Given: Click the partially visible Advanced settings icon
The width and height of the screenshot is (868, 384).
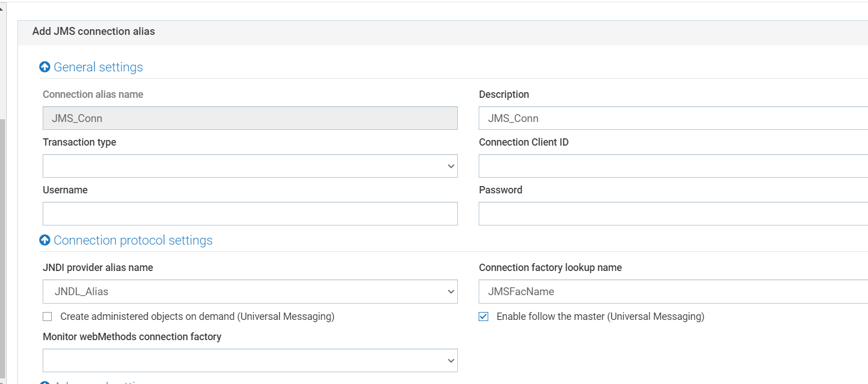Looking at the screenshot, I should point(45,382).
